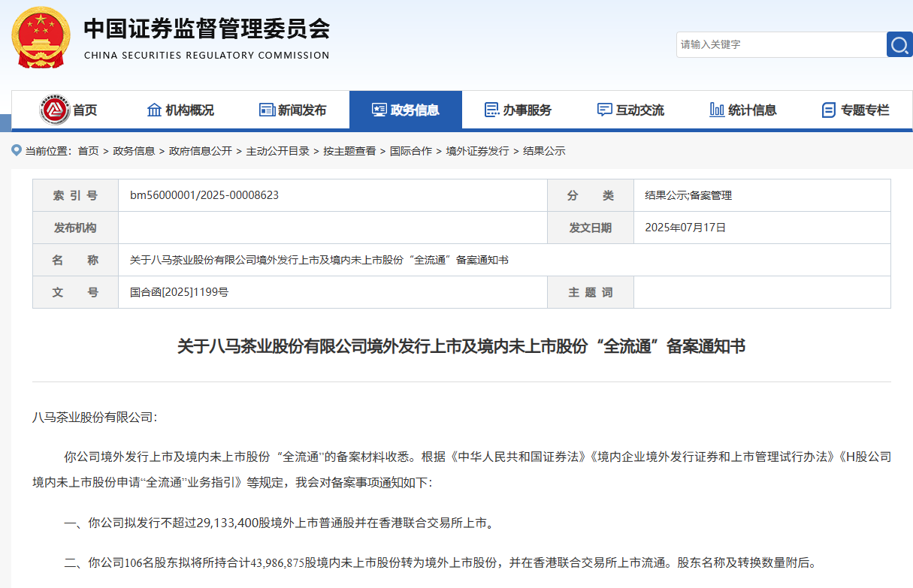Open the 互动交流 menu item
913x588 pixels.
(x=631, y=110)
